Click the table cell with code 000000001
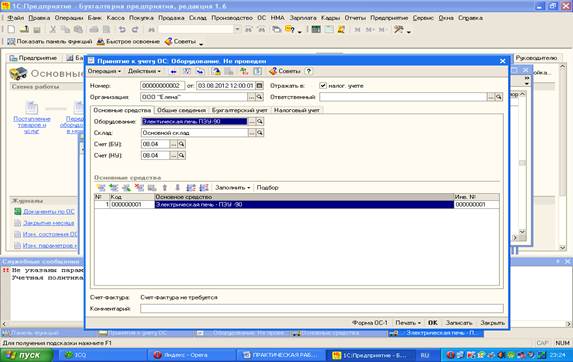Image resolution: width=573 pixels, height=362 pixels. click(x=132, y=205)
